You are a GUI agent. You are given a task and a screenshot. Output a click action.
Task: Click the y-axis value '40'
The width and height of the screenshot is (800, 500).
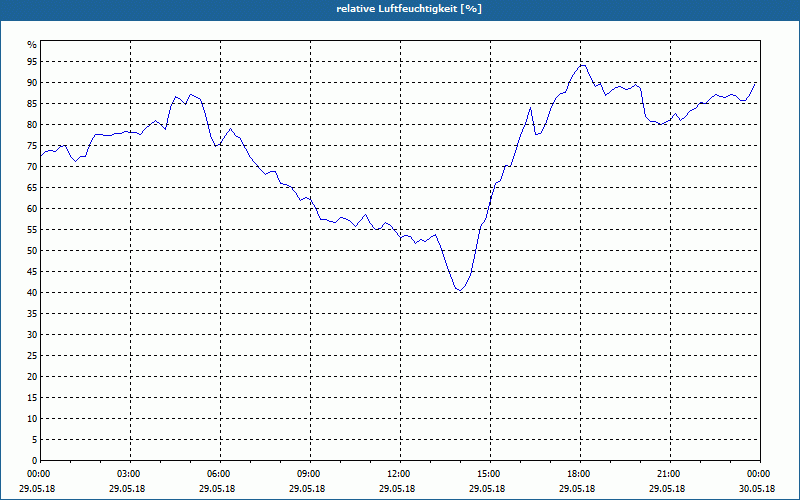click(32, 293)
